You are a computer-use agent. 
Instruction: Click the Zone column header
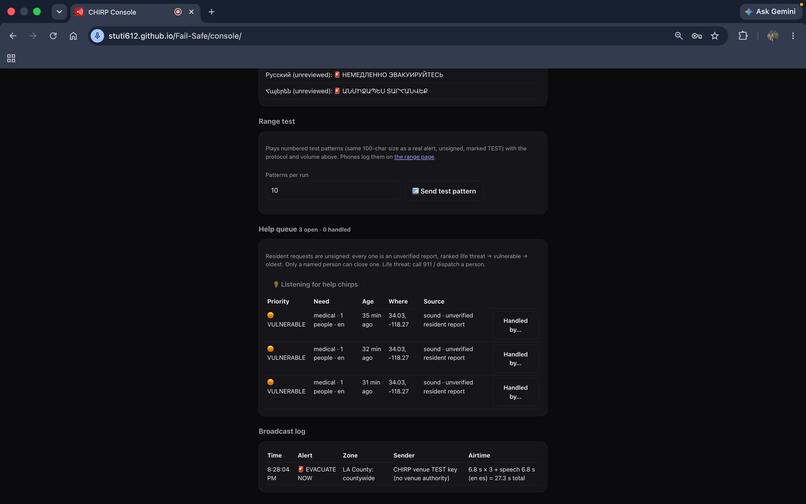[x=350, y=455]
